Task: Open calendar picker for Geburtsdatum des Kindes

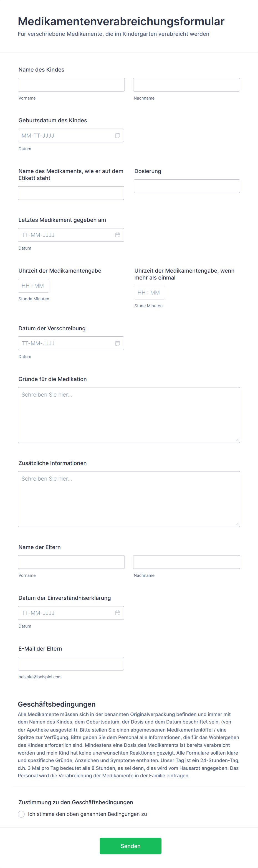Action: point(117,135)
